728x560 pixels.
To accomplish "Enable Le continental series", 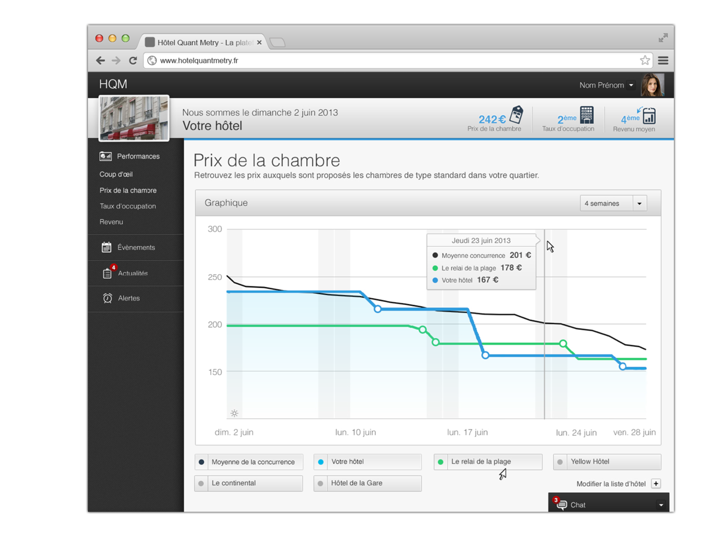I will coord(249,483).
